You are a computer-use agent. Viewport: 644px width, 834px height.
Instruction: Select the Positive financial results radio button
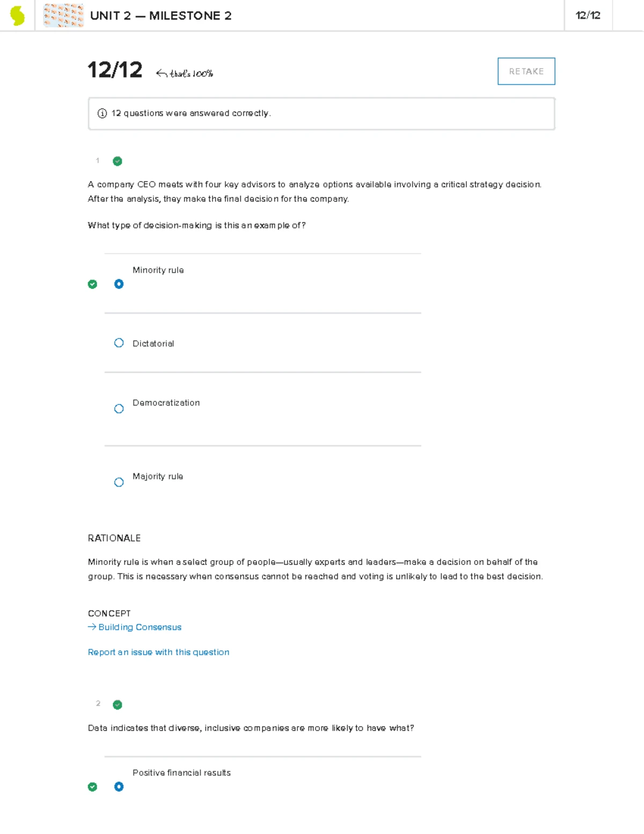119,786
